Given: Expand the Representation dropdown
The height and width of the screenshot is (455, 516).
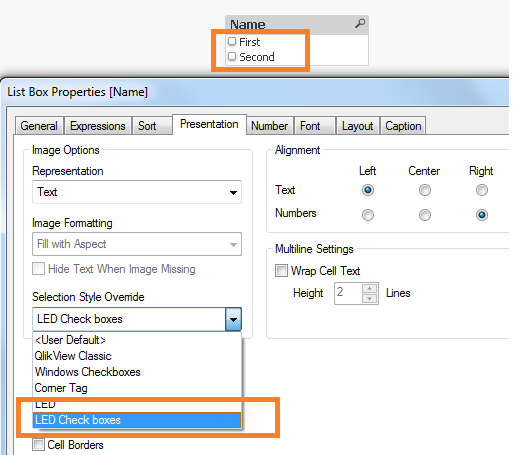Looking at the screenshot, I should [137, 192].
